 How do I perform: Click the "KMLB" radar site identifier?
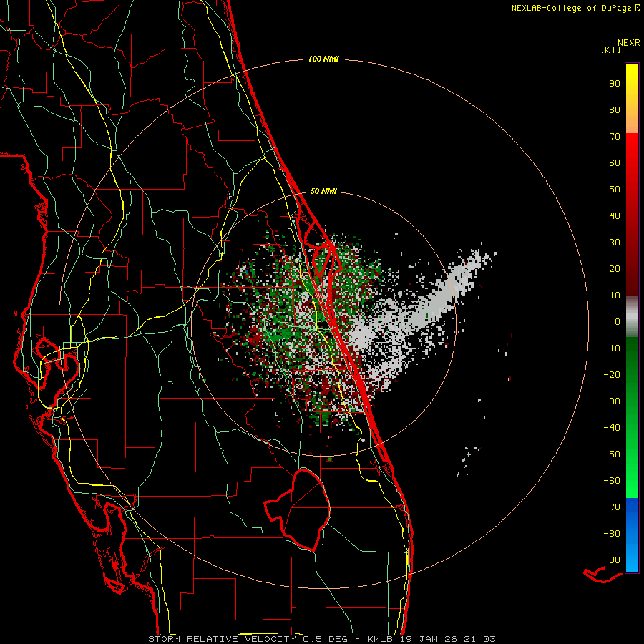click(x=380, y=639)
